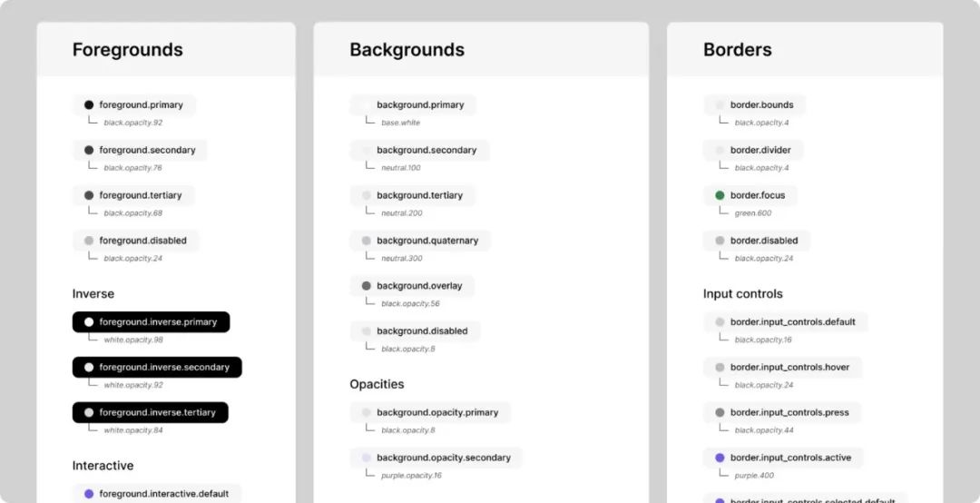Click the background.opacity.primary token chip

click(x=430, y=412)
